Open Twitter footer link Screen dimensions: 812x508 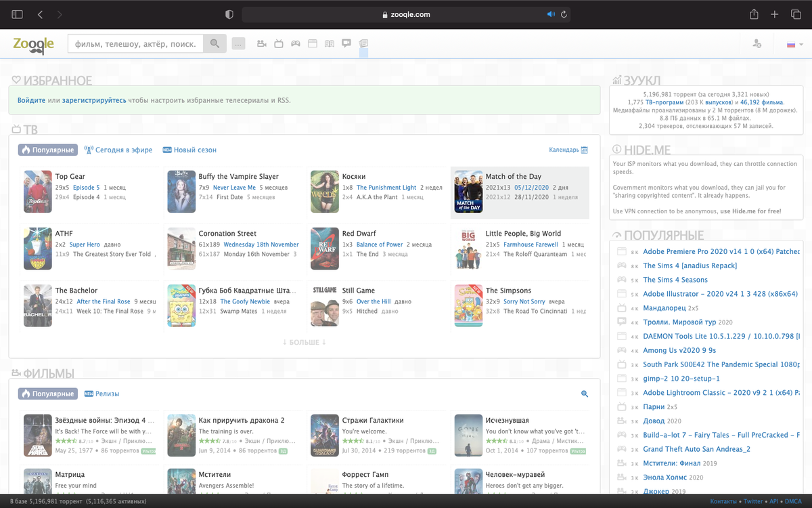pos(753,501)
